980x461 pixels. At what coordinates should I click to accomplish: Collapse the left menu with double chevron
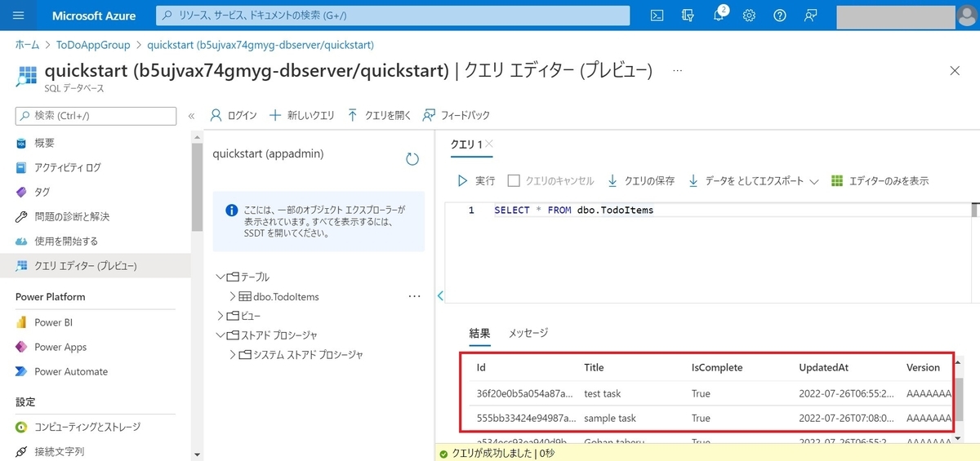pyautogui.click(x=191, y=116)
